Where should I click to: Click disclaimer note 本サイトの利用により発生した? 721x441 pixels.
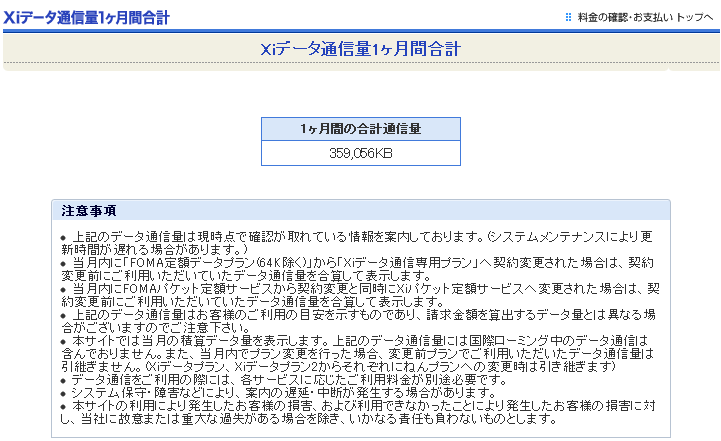(358, 412)
